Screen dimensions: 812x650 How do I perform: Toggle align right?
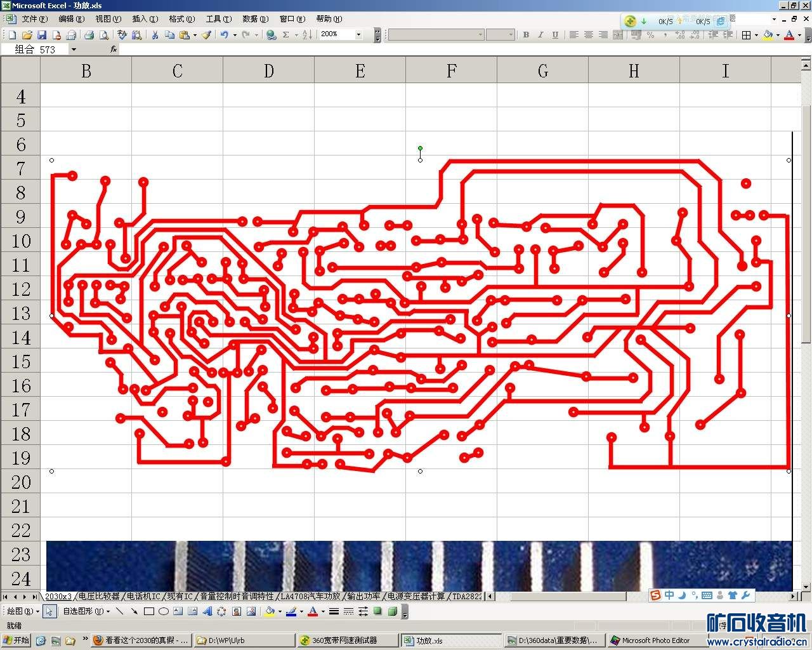point(603,35)
